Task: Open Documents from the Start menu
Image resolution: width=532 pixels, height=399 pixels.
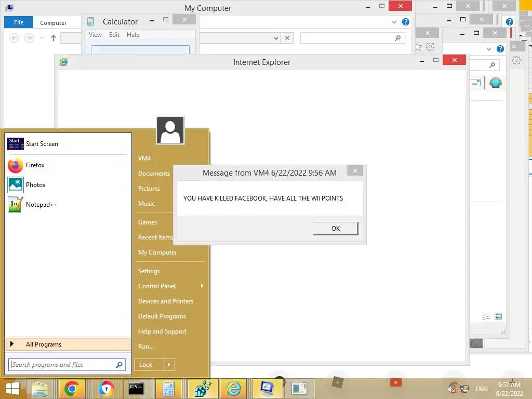Action: point(154,174)
